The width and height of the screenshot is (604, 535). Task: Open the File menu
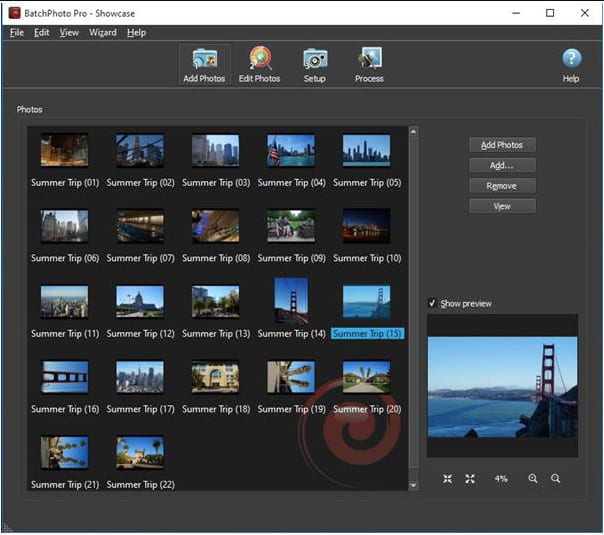pos(17,33)
